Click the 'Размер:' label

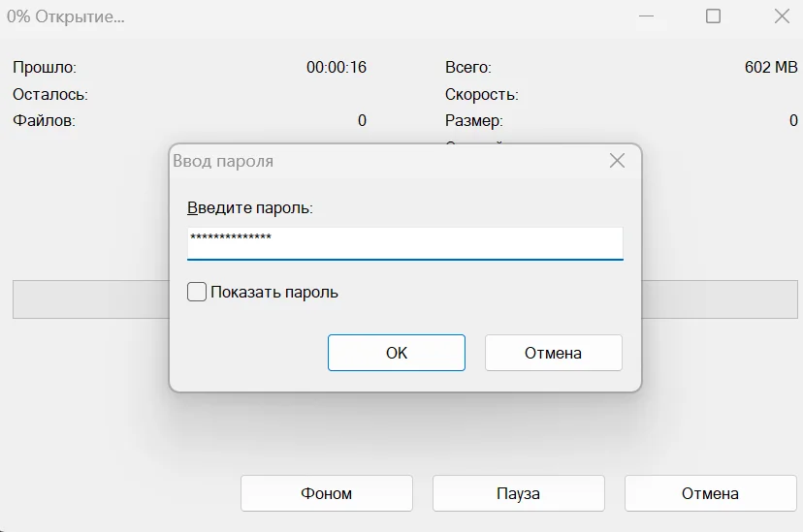coord(474,121)
